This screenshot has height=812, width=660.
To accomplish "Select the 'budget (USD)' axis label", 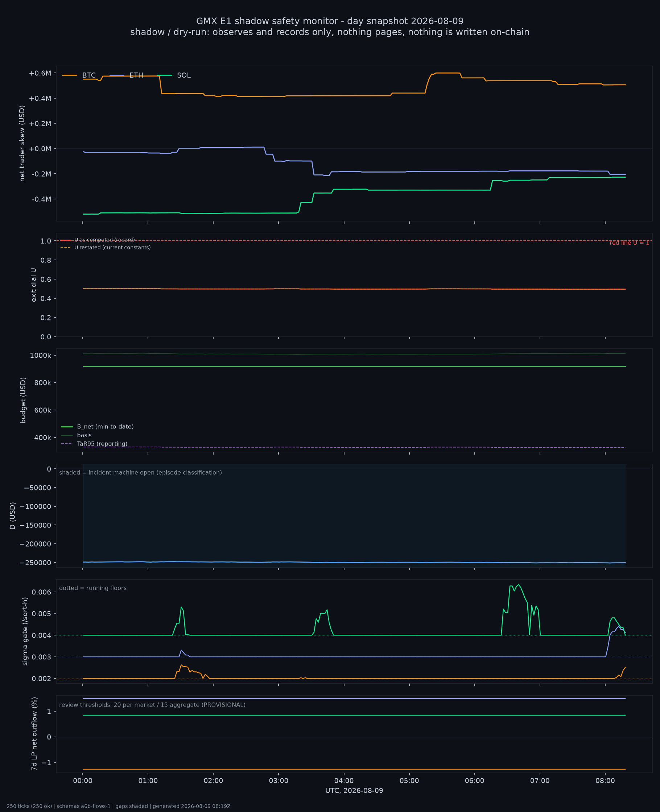I will tap(23, 400).
